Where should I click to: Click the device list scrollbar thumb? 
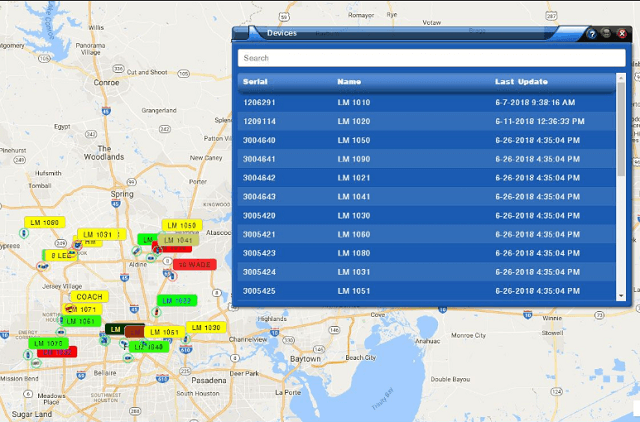point(621,129)
